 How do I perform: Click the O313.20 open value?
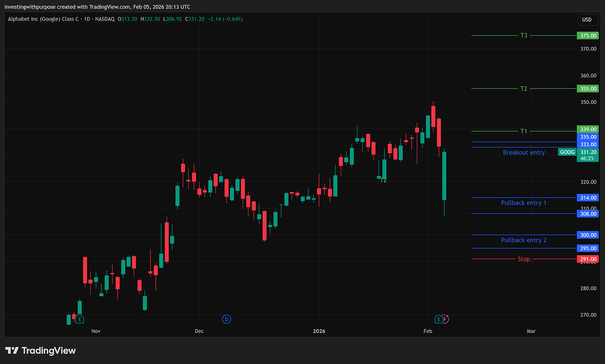click(x=127, y=19)
